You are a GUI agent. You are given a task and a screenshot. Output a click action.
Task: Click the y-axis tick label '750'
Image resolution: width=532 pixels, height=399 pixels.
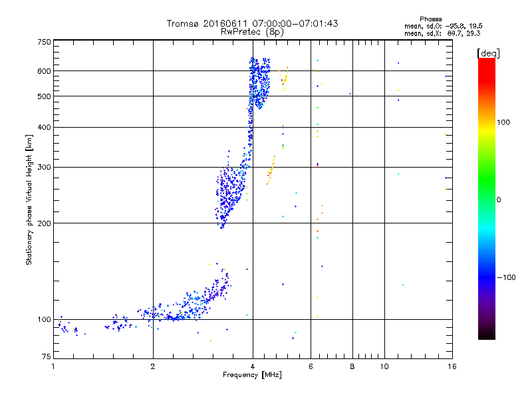(44, 42)
